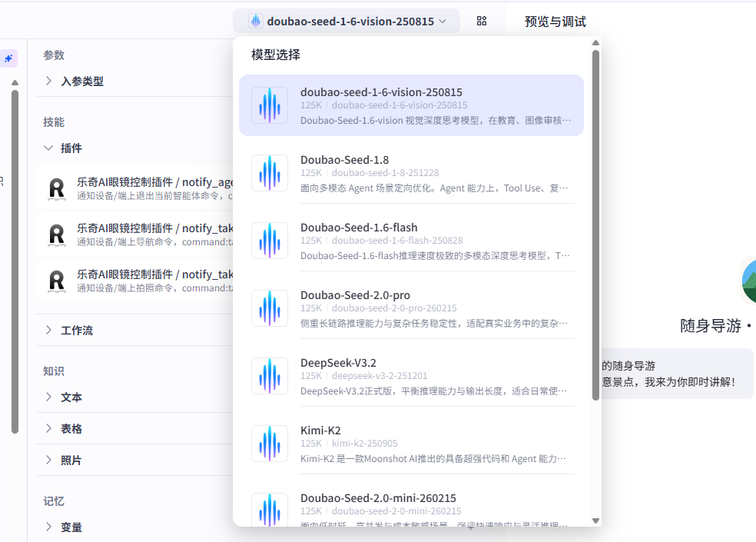Click the selected vision model waveform icon

click(x=270, y=105)
